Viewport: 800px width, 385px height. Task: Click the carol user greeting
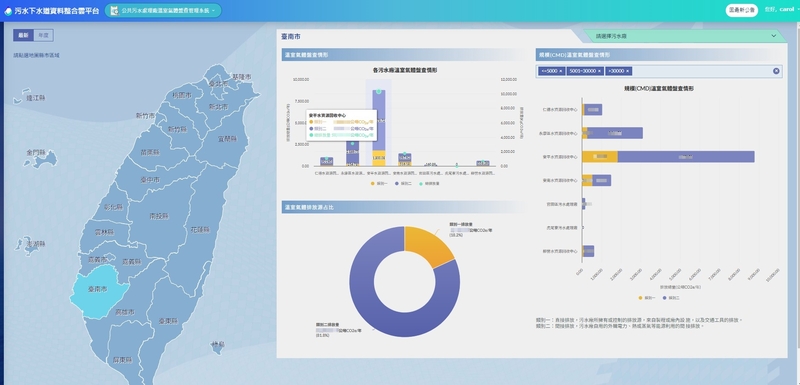click(779, 10)
